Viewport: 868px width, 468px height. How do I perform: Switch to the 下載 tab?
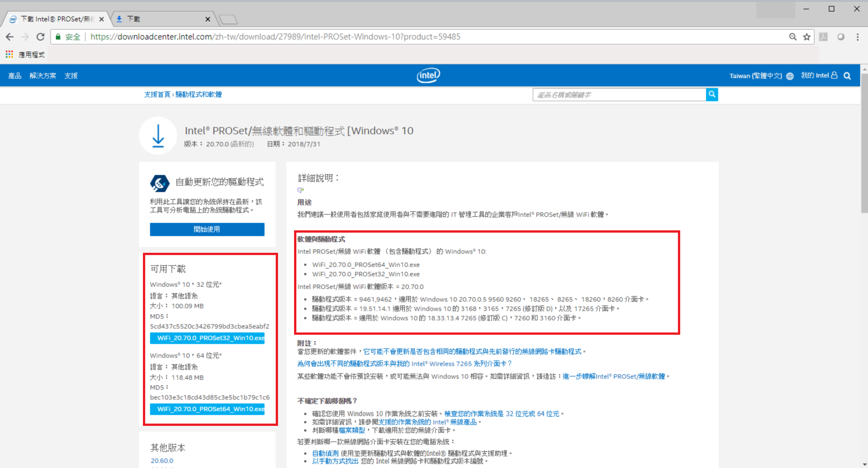161,19
